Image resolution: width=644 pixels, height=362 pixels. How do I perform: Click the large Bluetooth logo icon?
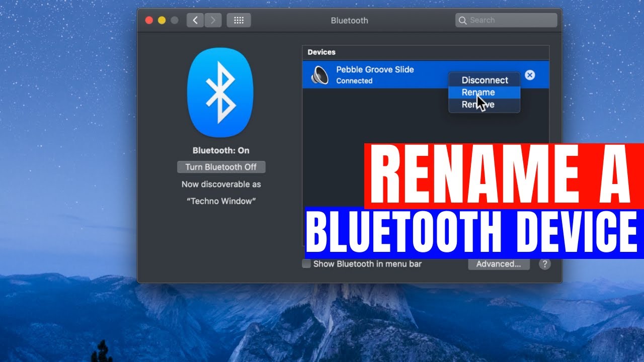coord(220,93)
